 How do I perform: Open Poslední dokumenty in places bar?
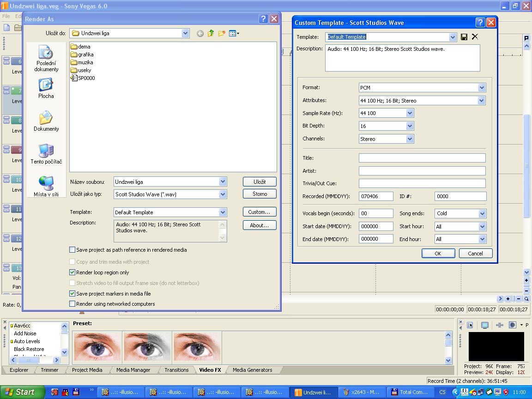pos(46,58)
